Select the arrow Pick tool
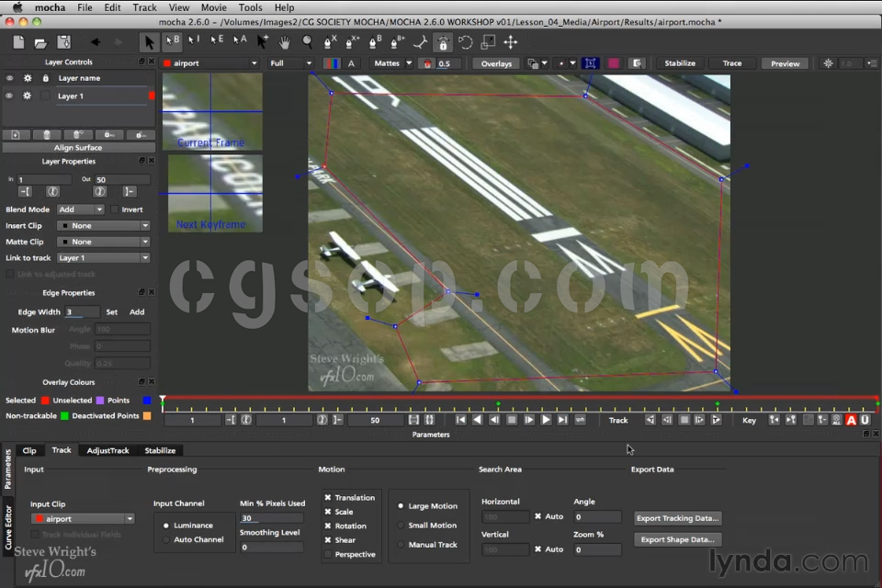 click(x=149, y=42)
